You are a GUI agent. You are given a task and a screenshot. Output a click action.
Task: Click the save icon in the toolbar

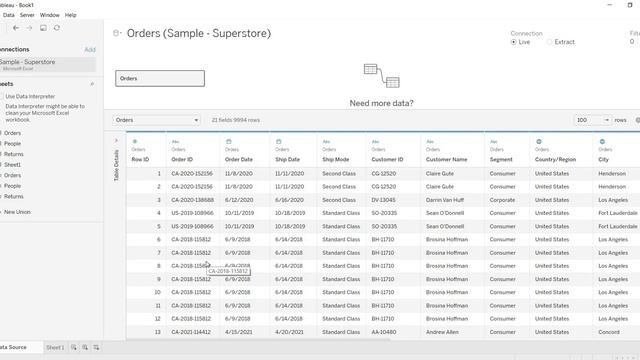pos(43,28)
